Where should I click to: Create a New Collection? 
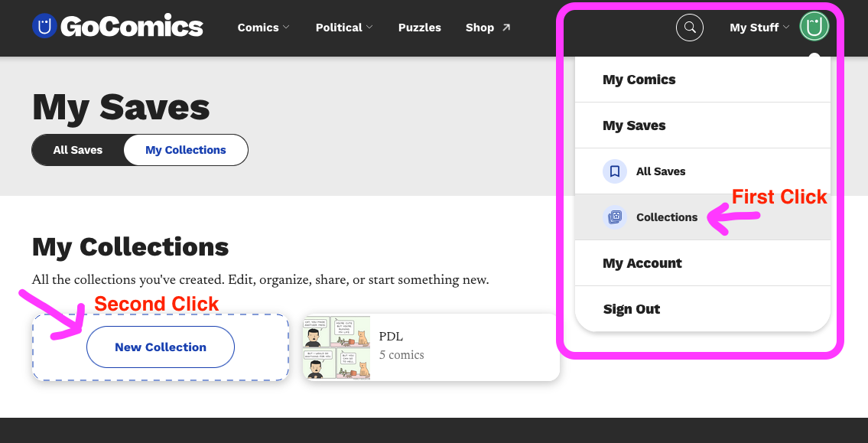161,347
